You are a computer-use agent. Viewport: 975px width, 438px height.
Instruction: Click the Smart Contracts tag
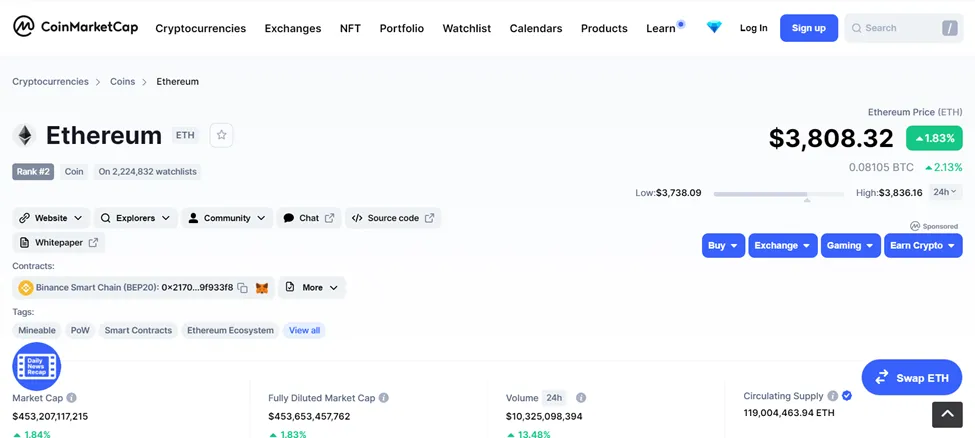tap(138, 330)
